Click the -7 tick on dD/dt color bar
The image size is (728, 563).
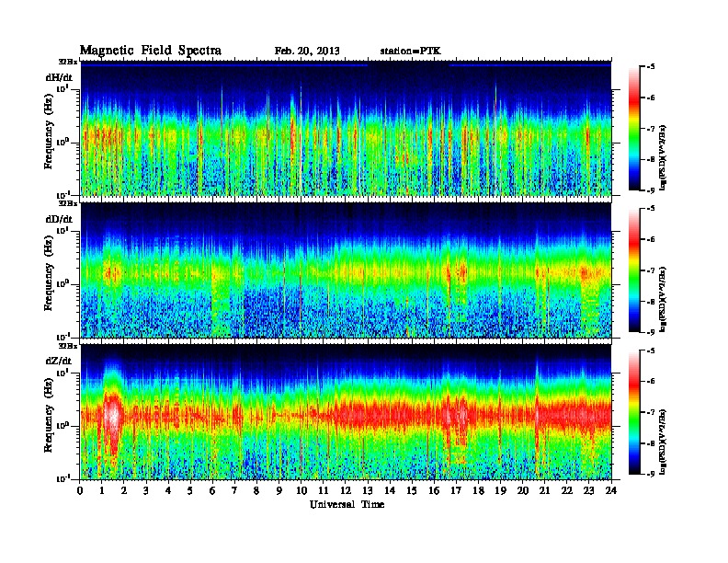[651, 270]
